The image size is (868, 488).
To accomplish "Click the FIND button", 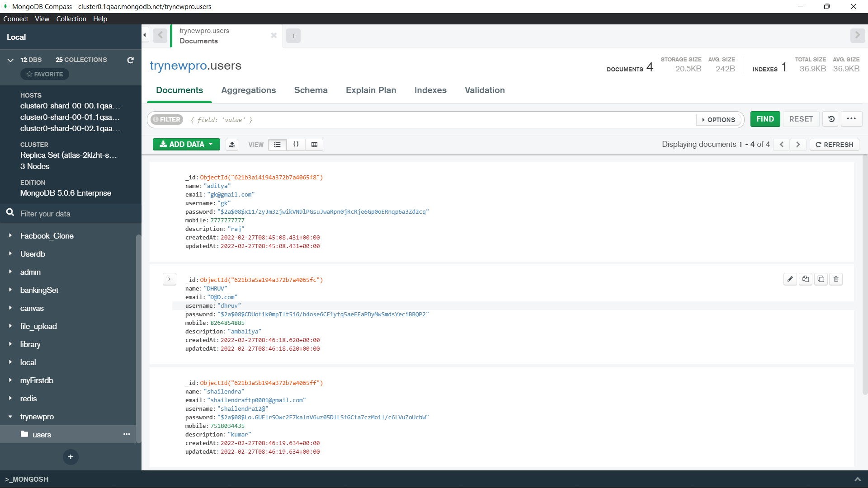I will point(765,119).
